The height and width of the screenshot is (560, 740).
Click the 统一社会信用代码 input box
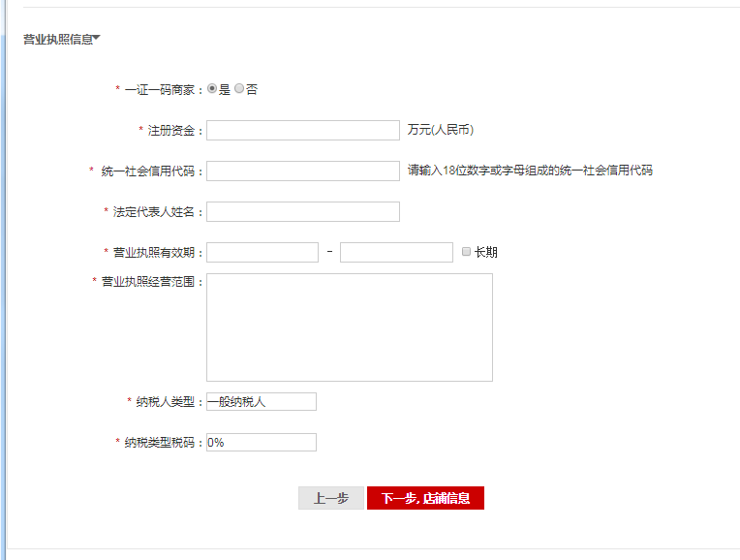click(302, 171)
